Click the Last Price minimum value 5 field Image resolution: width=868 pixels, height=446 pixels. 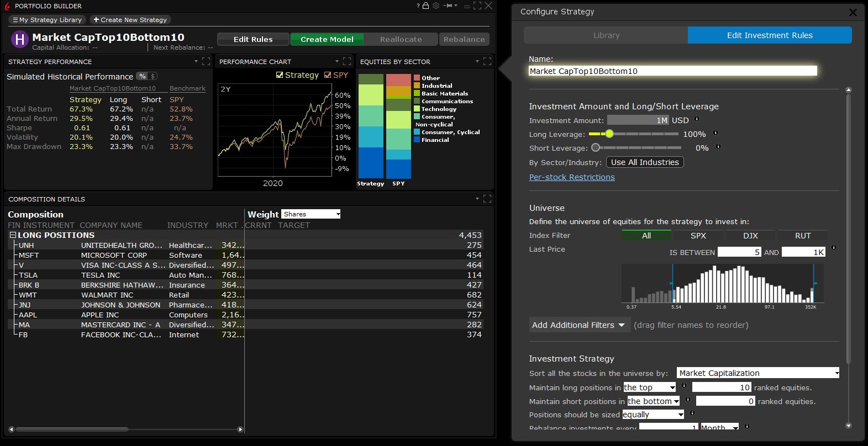coord(739,252)
